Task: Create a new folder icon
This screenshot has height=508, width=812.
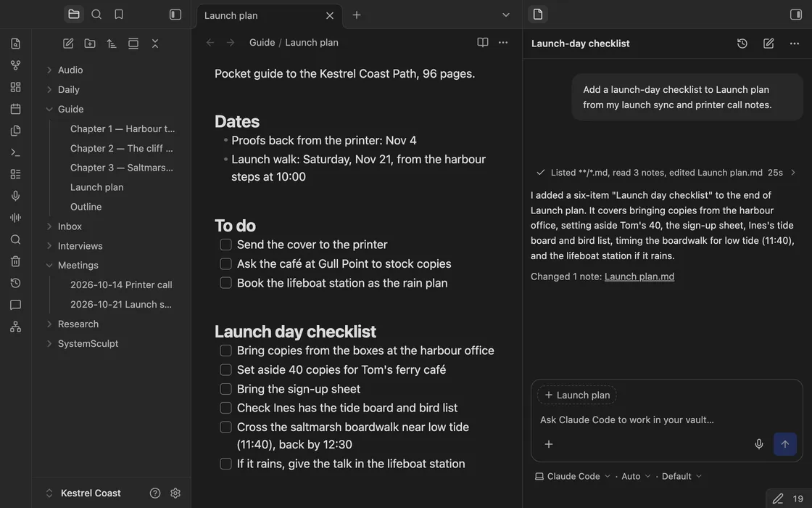Action: (90, 44)
